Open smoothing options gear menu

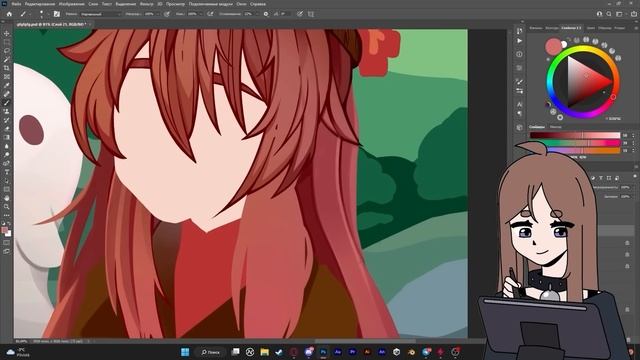tap(266, 14)
